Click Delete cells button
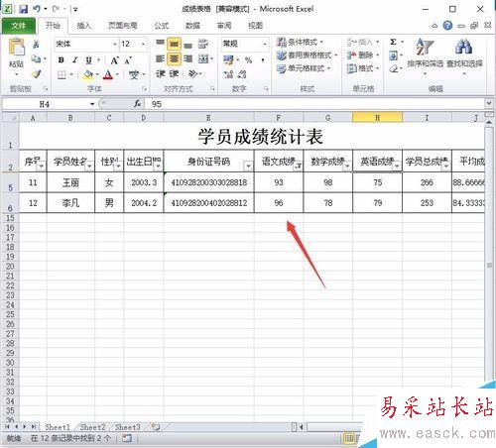This screenshot has width=496, height=448. 363,56
